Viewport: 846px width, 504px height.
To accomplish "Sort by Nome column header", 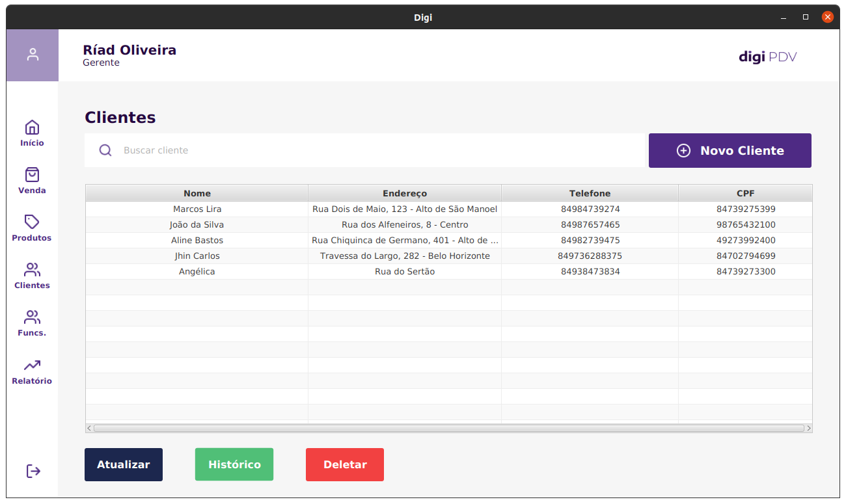I will [x=197, y=193].
